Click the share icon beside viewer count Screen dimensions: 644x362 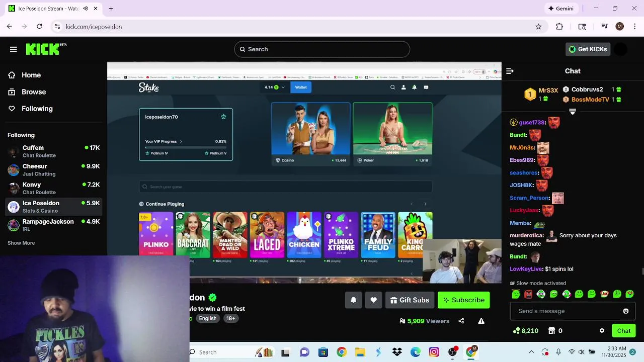[461, 321]
